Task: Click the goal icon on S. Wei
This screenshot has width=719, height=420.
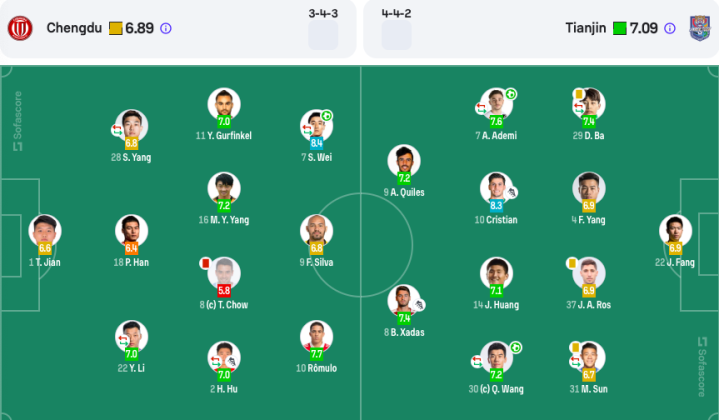Action: tap(326, 116)
